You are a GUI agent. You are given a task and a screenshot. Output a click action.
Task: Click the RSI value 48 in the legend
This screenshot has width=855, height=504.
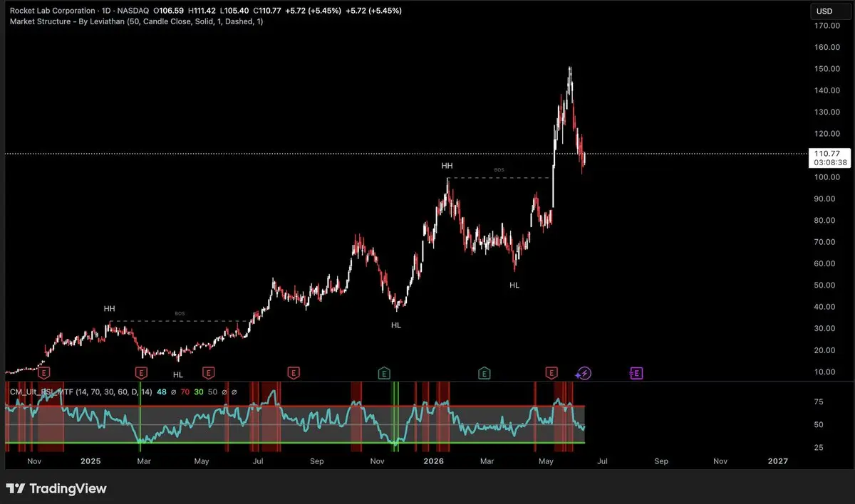tap(162, 392)
